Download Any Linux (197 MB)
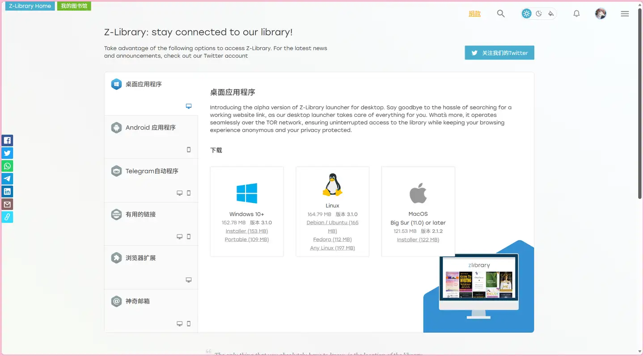Viewport: 644px width, 356px height. coord(332,248)
